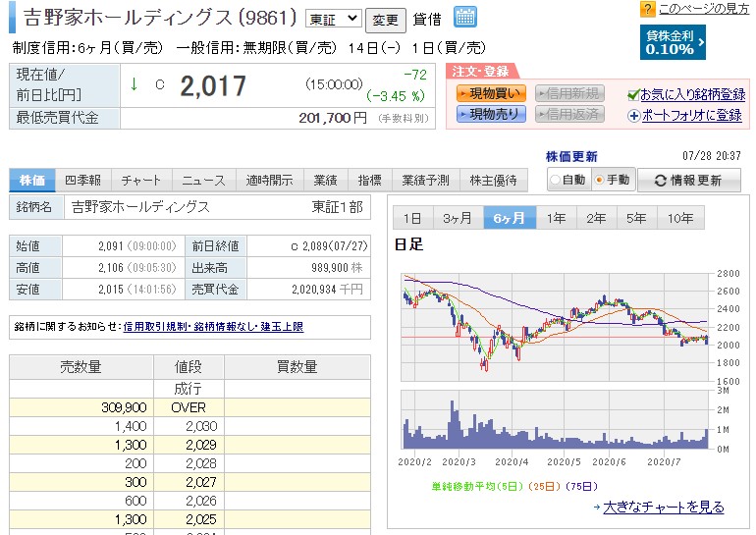Select the 1年 chart period
Image resolution: width=756 pixels, height=535 pixels.
556,218
